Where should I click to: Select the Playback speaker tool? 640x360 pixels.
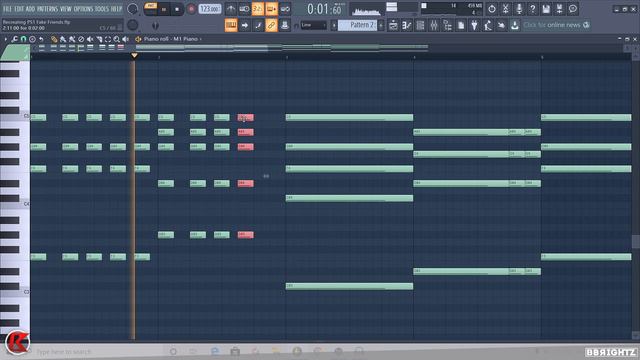tap(126, 39)
